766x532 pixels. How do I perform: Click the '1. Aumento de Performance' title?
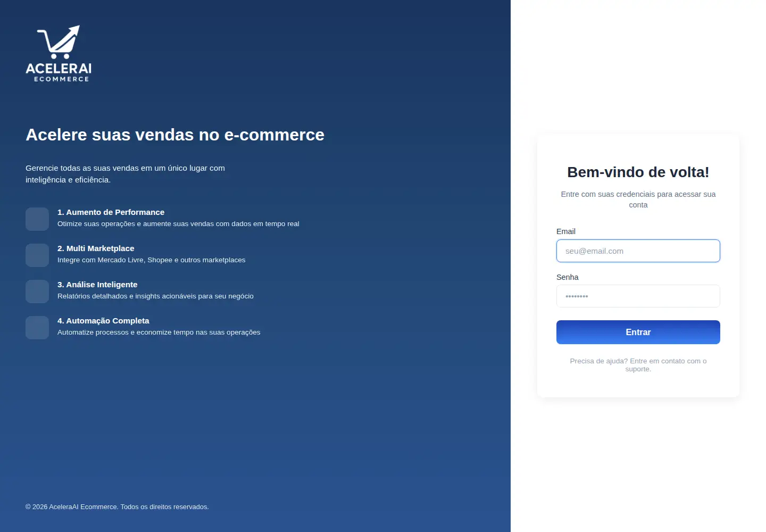pyautogui.click(x=111, y=212)
